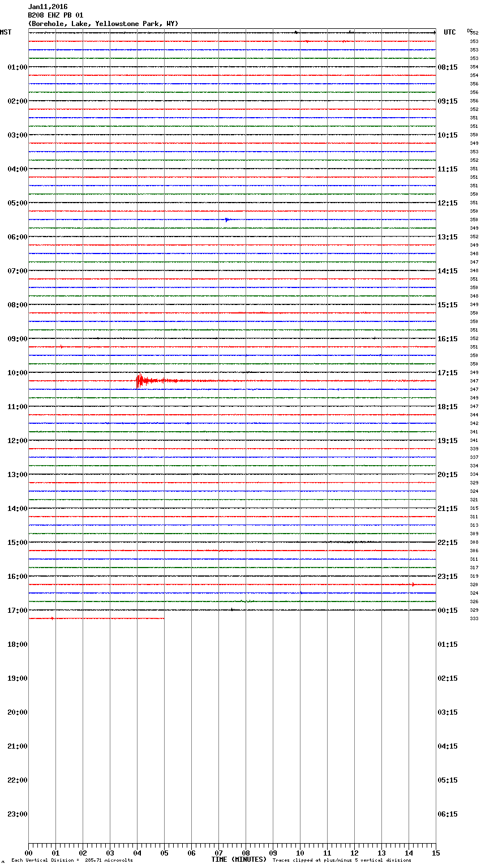Select the 11:00 MST hour label

(18, 407)
